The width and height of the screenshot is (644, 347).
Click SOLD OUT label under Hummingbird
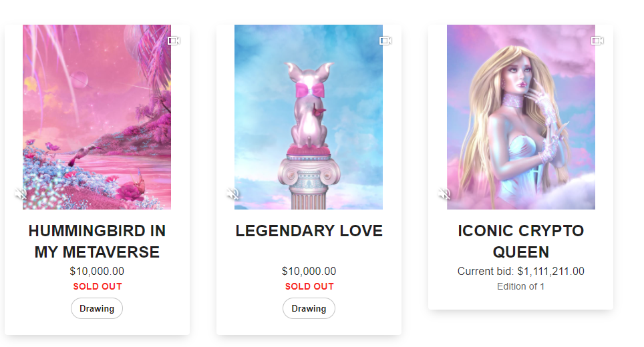98,286
